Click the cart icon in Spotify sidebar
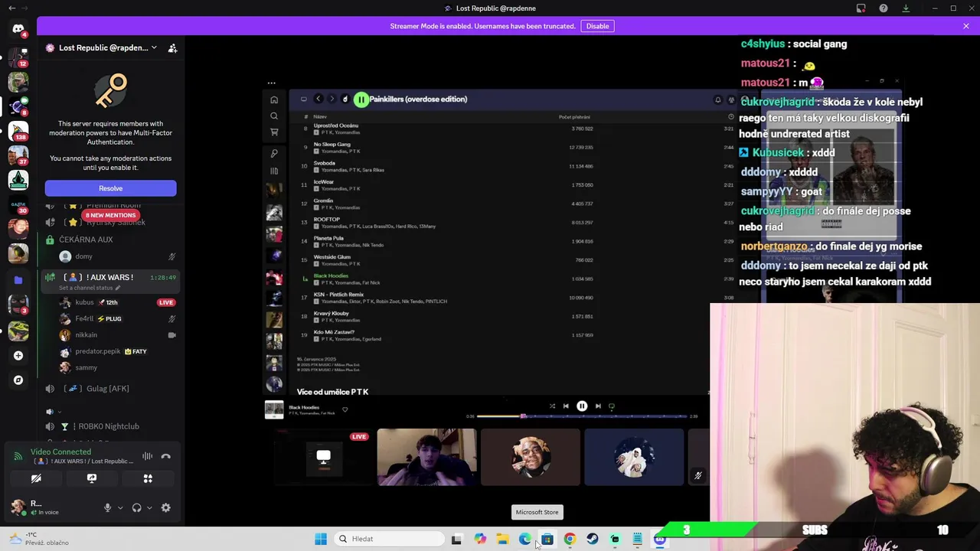The width and height of the screenshot is (980, 551). pos(274,132)
